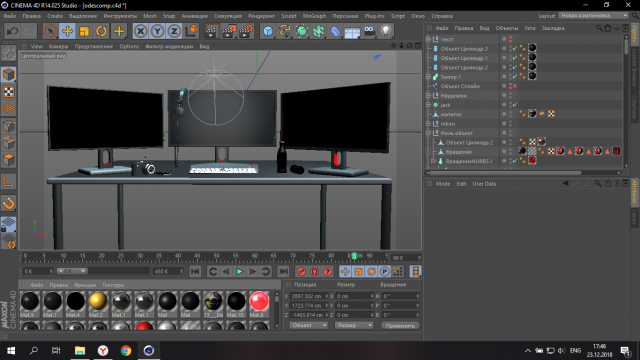This screenshot has width=640, height=360.
Task: Expand the jack object
Action: [429, 105]
